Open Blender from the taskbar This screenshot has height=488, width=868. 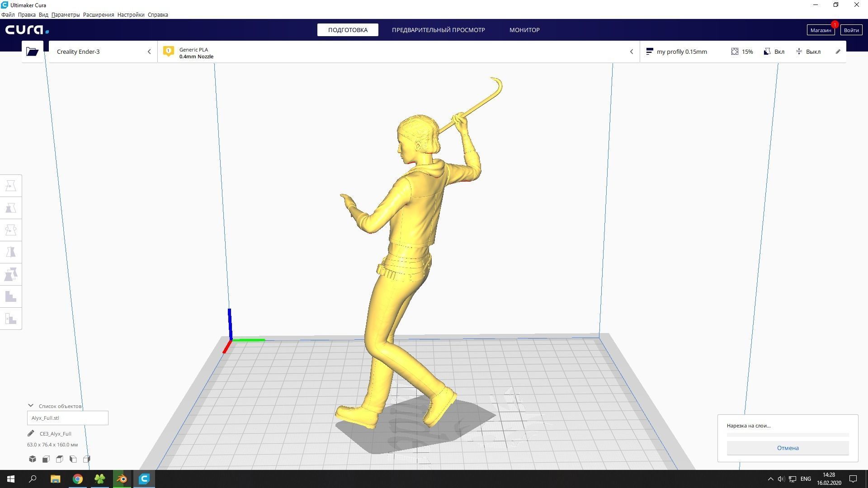[122, 479]
